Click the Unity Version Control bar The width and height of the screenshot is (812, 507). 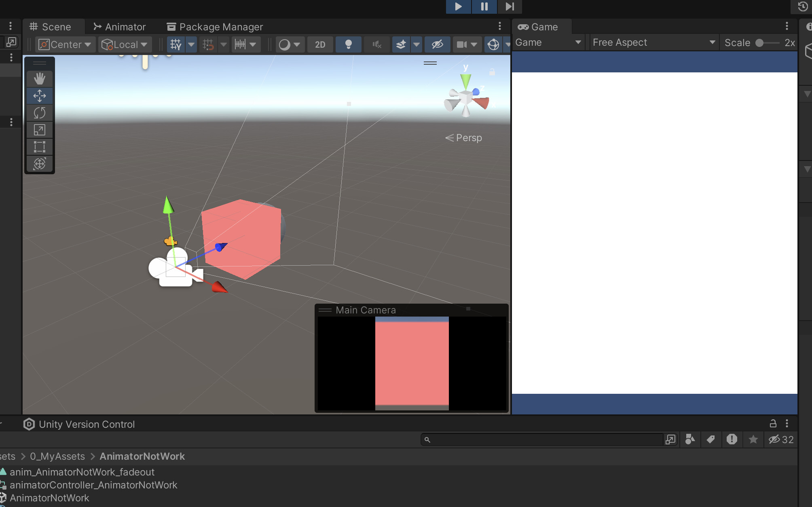[x=87, y=424]
